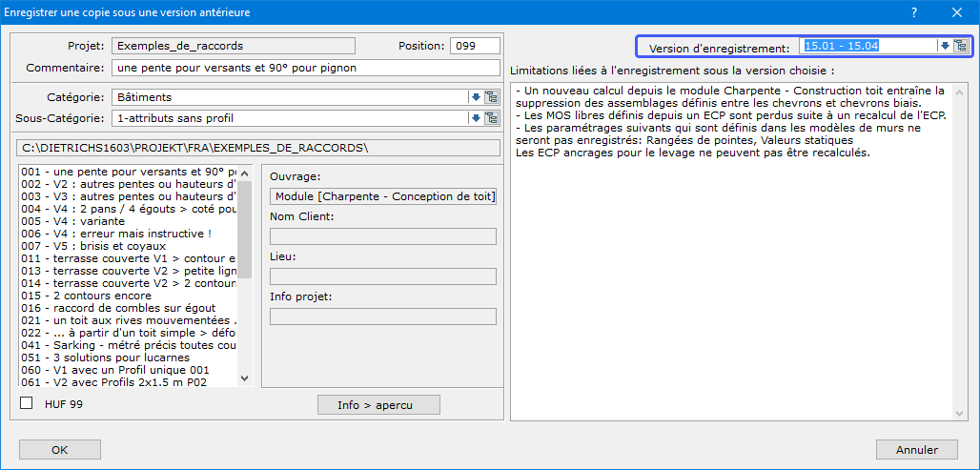980x470 pixels.
Task: Click tree icon beside Version d'enregistrement
Action: [961, 46]
